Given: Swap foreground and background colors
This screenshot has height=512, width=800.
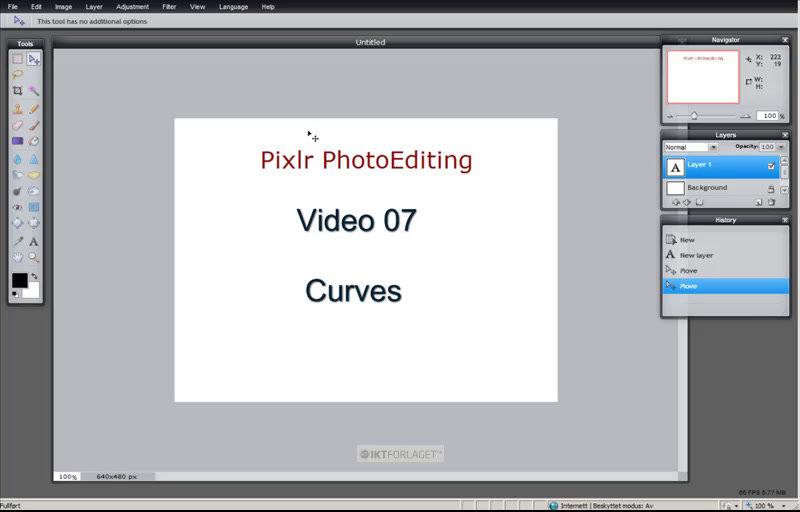Looking at the screenshot, I should (x=35, y=276).
